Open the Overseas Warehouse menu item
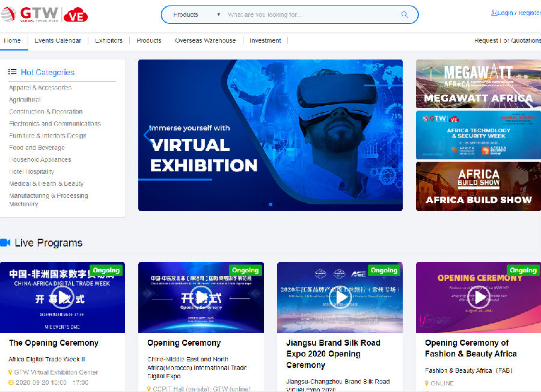The image size is (541, 392). [x=206, y=40]
